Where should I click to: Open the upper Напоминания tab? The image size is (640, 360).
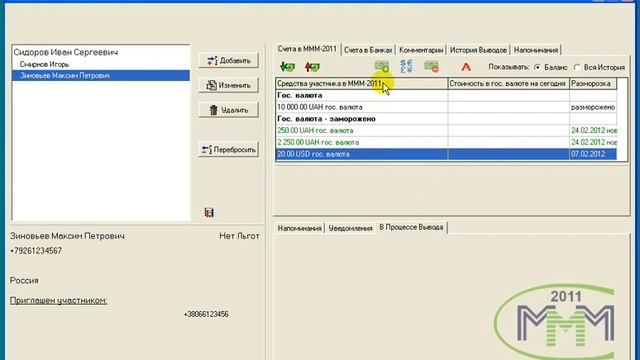point(536,50)
